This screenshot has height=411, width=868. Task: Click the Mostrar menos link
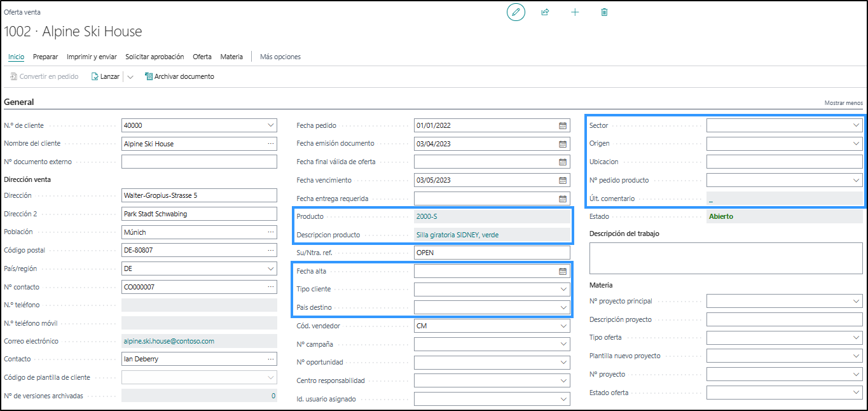click(844, 103)
